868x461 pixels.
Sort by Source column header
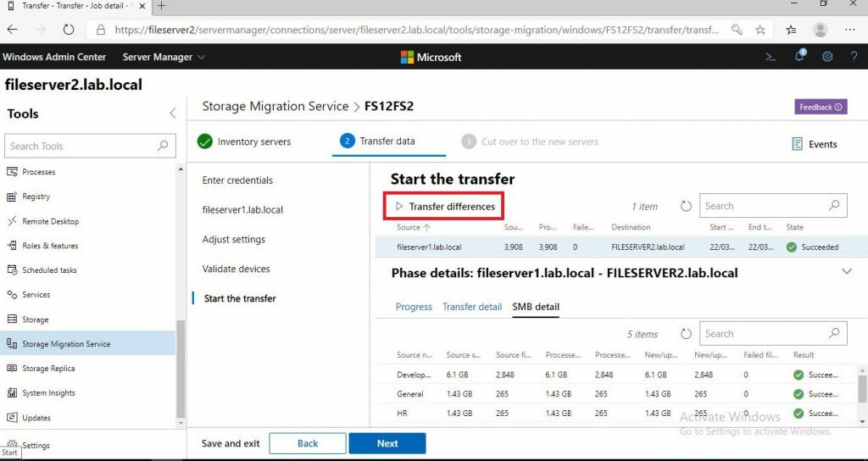414,227
